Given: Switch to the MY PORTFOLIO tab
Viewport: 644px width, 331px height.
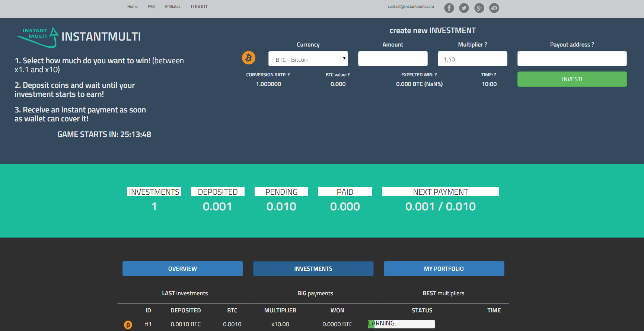Looking at the screenshot, I should tap(444, 268).
